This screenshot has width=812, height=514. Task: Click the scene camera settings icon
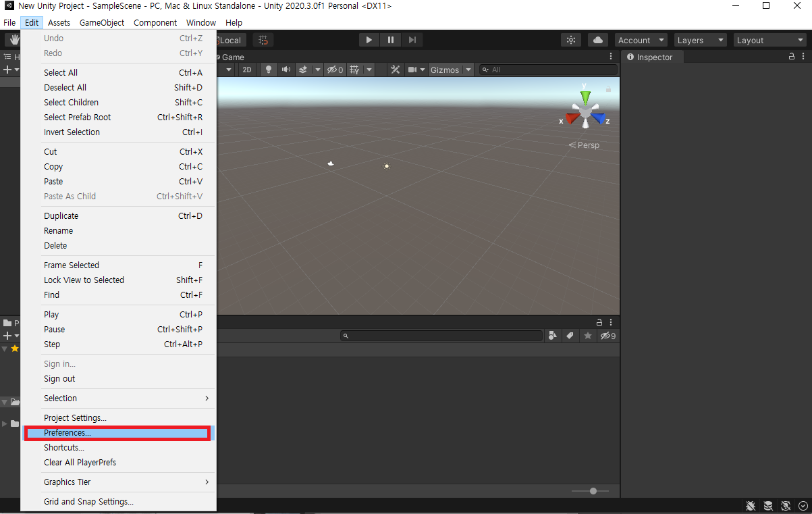click(412, 70)
